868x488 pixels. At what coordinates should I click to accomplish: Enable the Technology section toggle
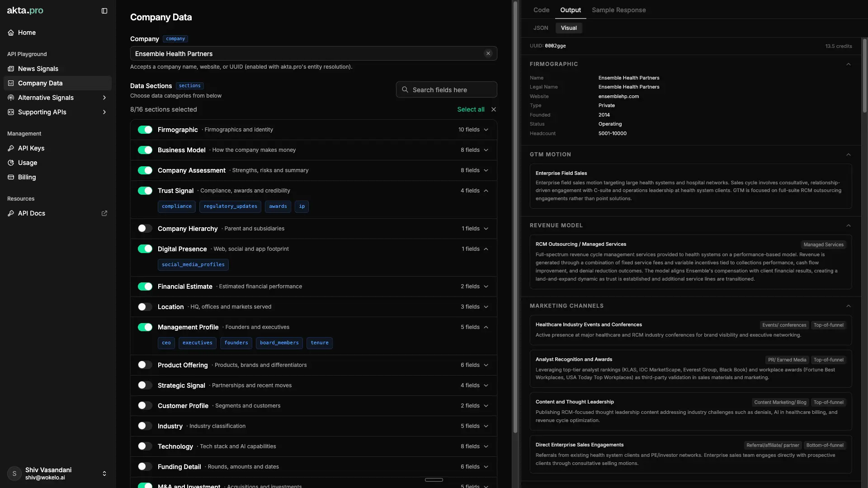tap(145, 446)
